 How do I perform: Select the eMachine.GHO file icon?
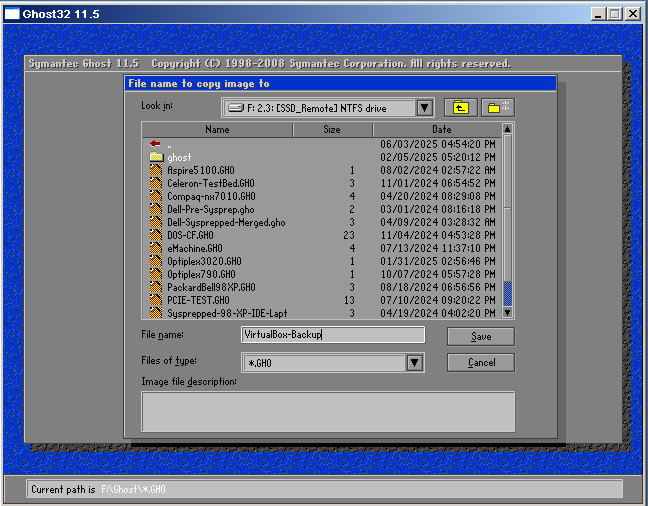point(156,248)
